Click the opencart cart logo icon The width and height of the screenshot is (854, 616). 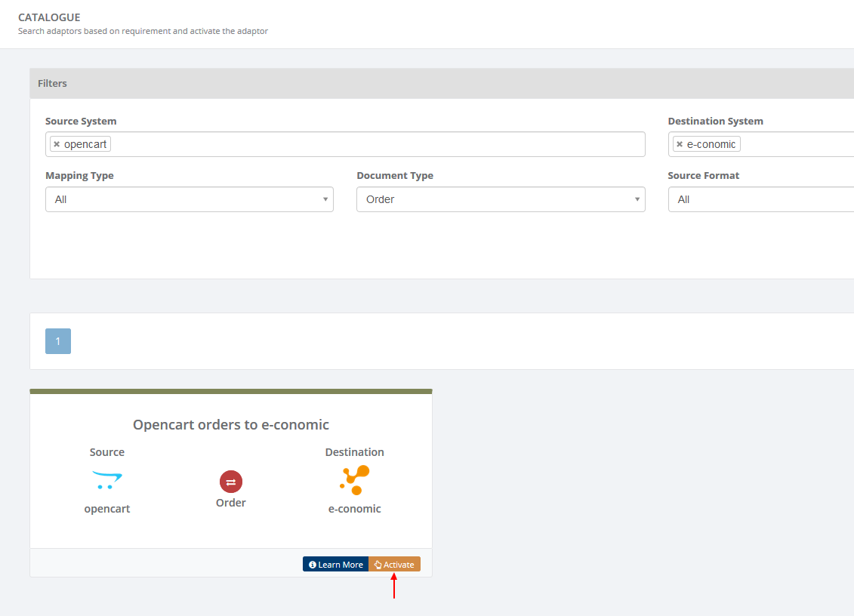coord(107,480)
